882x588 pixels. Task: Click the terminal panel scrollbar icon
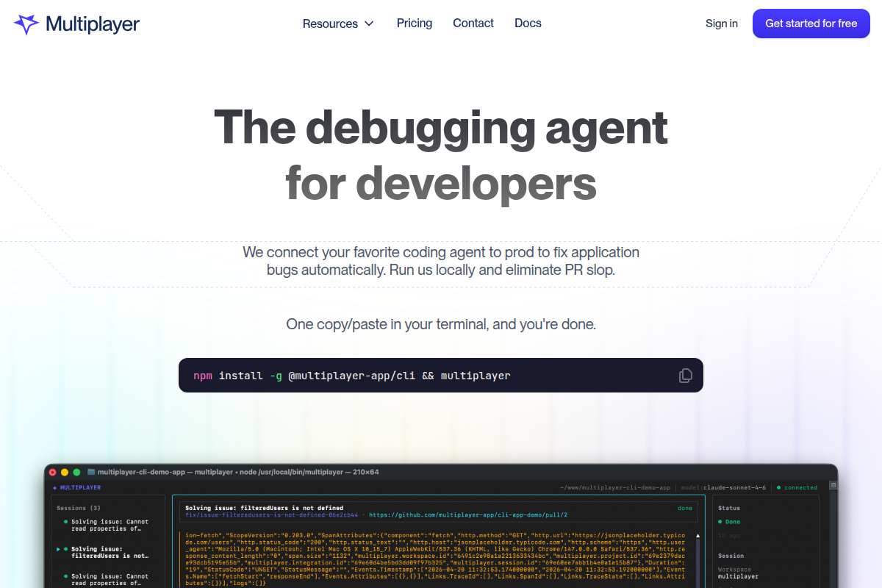pos(833,485)
